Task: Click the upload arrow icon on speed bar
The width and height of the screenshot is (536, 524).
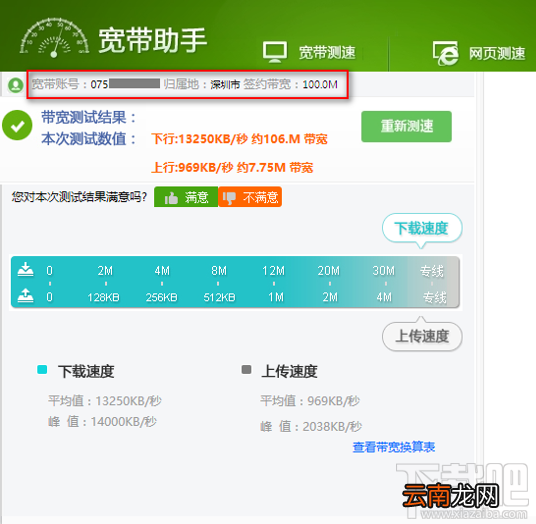Action: click(x=26, y=295)
